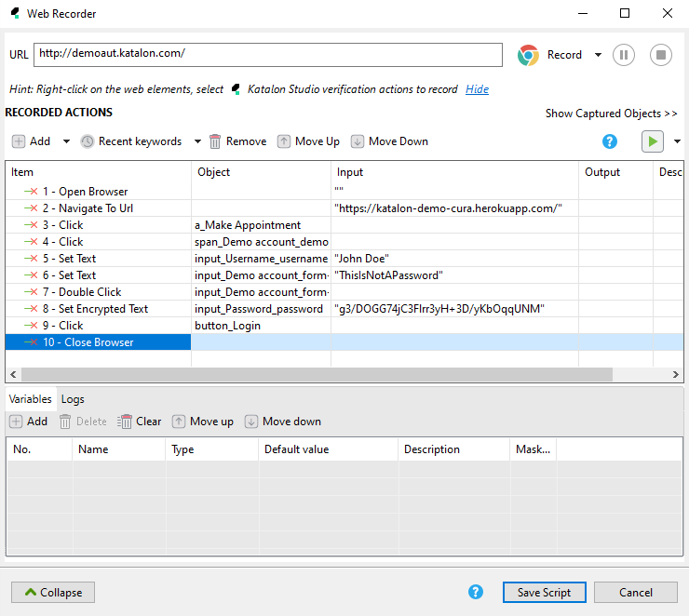Image resolution: width=689 pixels, height=616 pixels.
Task: Select step 1 Open Browser
Action: pos(99,192)
